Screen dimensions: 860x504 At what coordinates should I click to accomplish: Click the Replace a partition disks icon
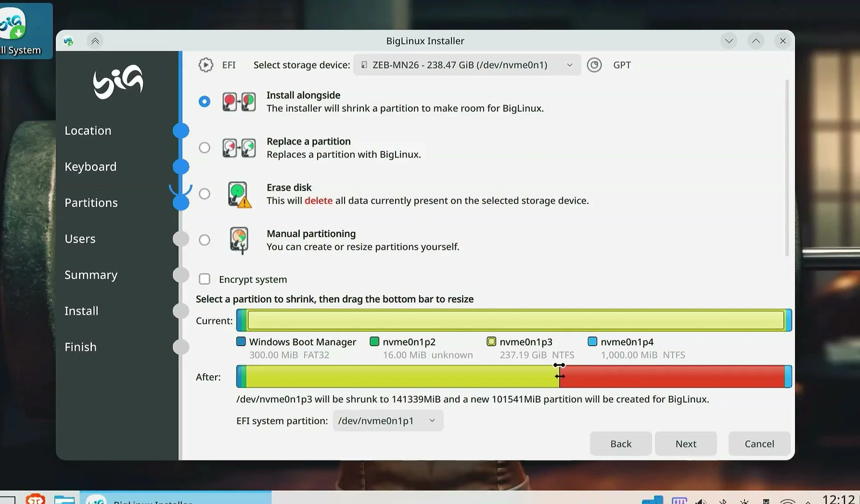(x=239, y=148)
